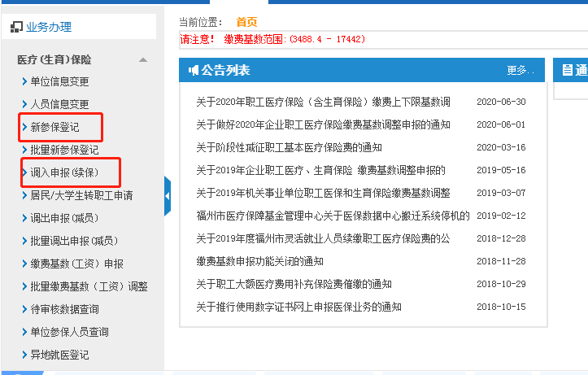This screenshot has width=588, height=375.
Task: Collapse the sidebar with blue handle
Action: (x=168, y=196)
